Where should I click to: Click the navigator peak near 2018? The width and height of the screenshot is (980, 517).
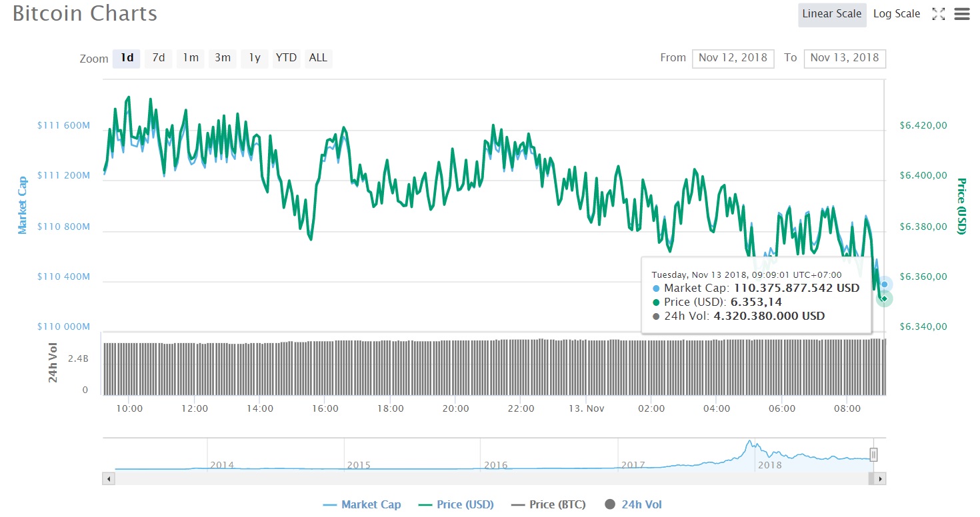click(749, 442)
